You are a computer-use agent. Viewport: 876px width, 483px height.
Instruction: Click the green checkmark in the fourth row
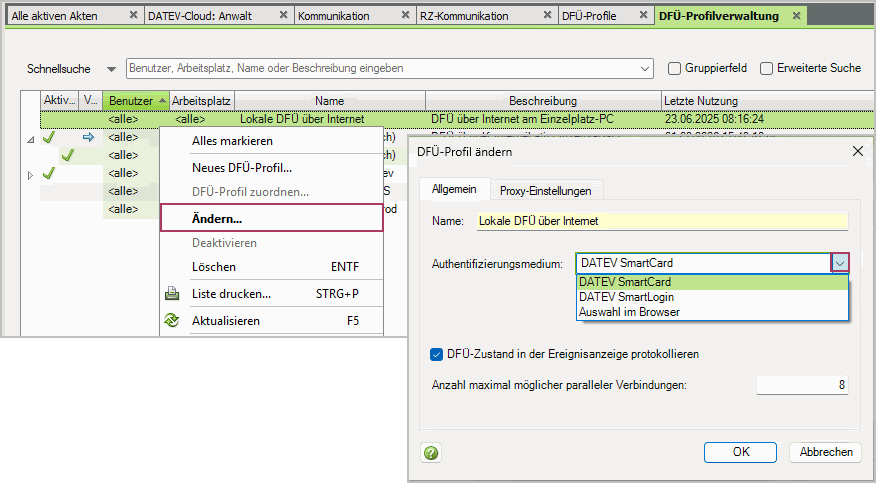point(49,173)
